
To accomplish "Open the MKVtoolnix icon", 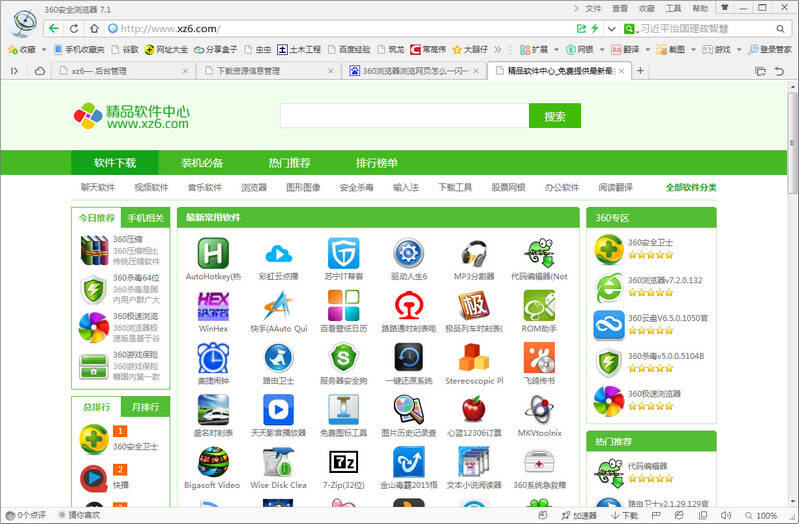I will tap(539, 409).
